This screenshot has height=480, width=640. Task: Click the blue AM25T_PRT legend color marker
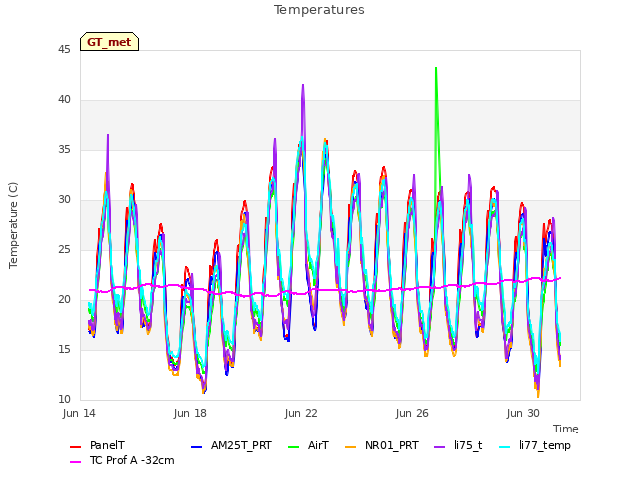[196, 447]
